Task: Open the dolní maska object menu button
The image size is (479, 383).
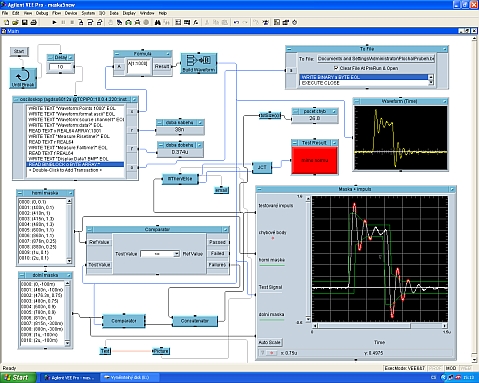Action: pos(22,275)
